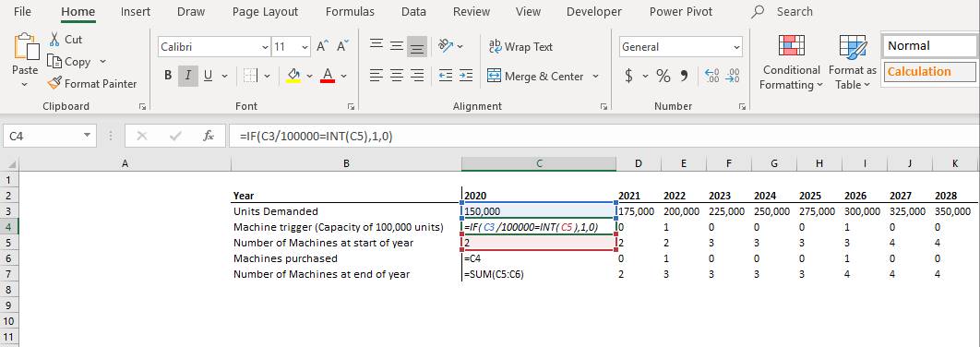Toggle Align Right
Viewport: 980px width, 347px height.
[417, 76]
